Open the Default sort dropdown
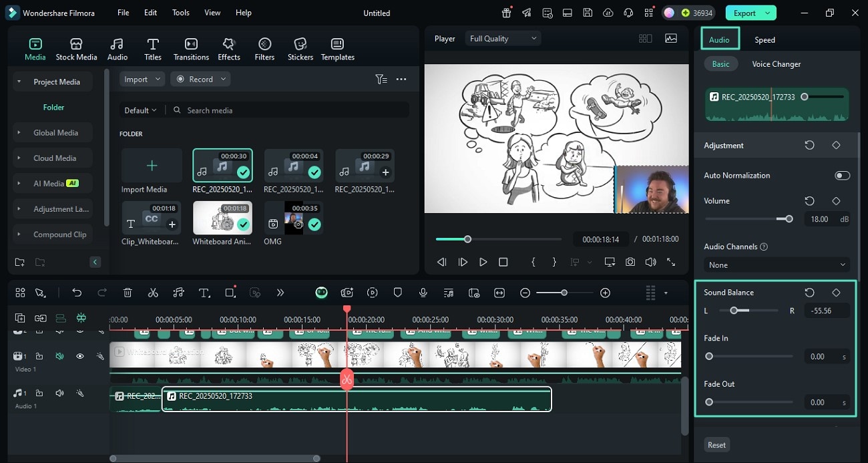Screen dimensions: 868x463 point(140,110)
